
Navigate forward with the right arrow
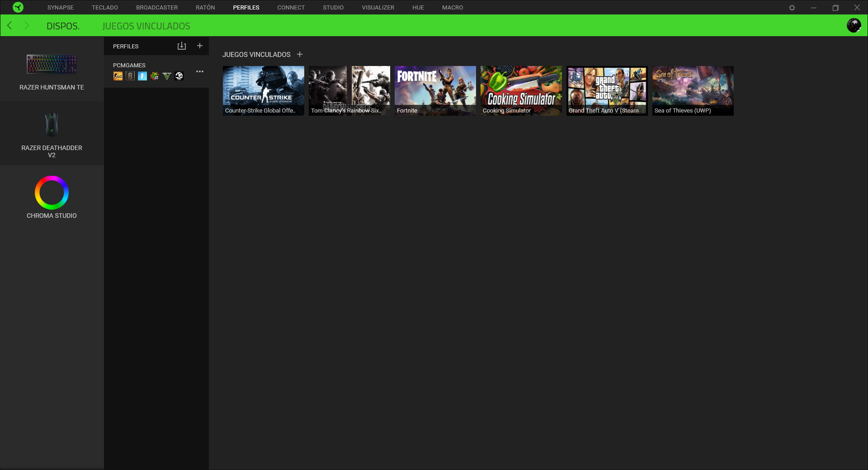pos(27,25)
